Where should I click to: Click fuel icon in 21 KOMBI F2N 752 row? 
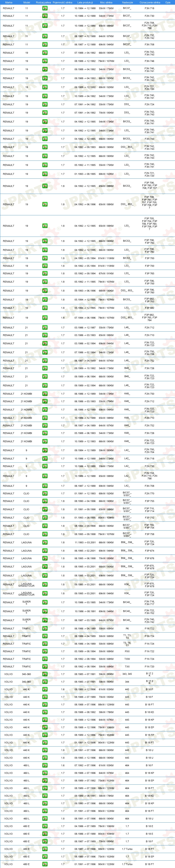(45, 426)
